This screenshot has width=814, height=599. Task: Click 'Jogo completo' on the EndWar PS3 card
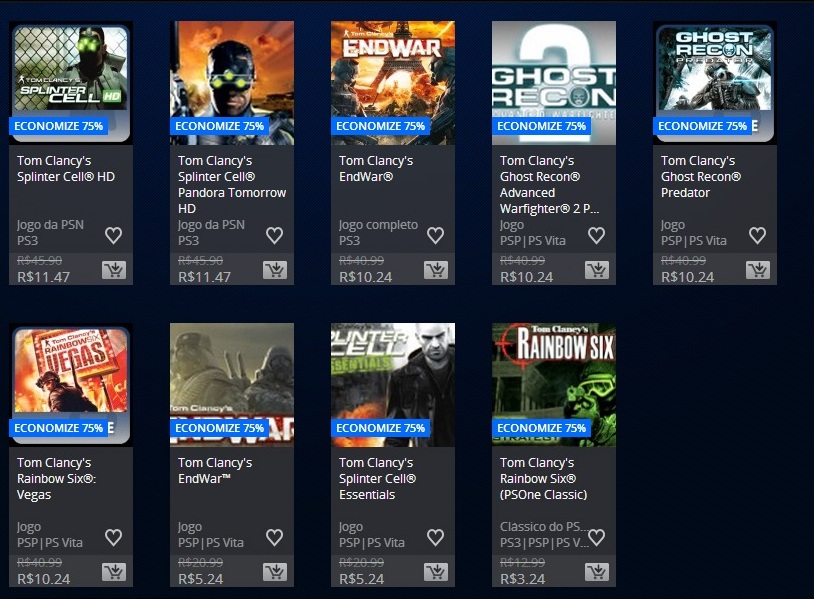point(378,225)
